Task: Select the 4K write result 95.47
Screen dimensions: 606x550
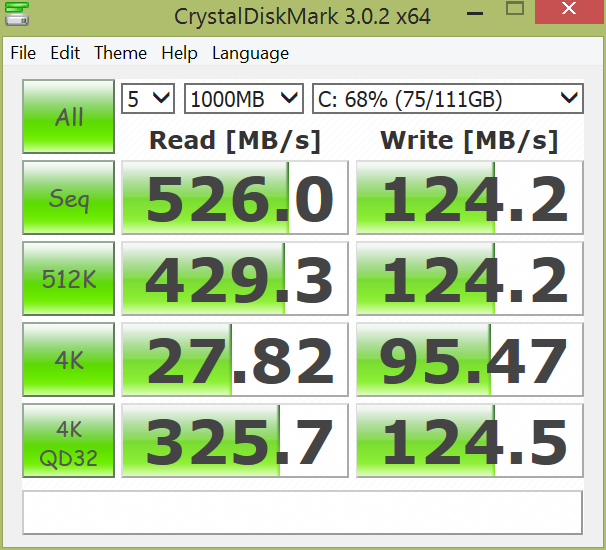Action: point(470,359)
